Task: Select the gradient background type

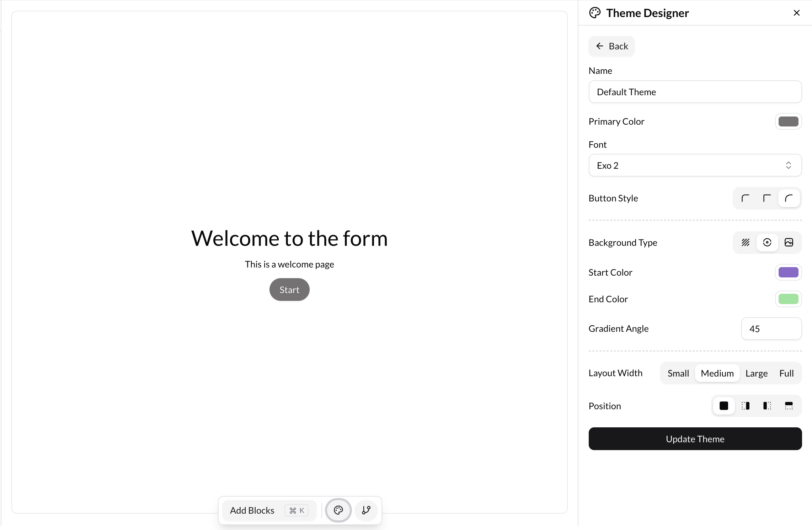Action: point(767,242)
